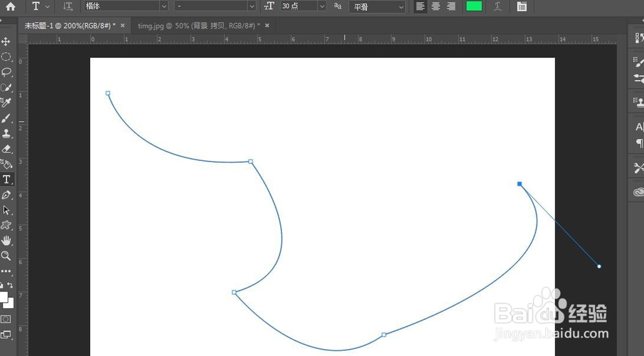644x356 pixels.
Task: Open the Tool Presets panel icon
Action: tap(639, 167)
